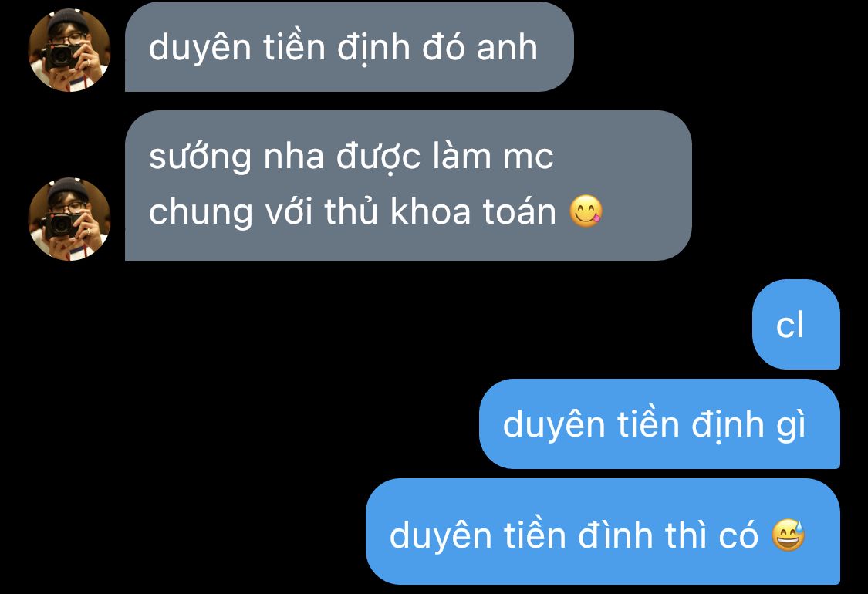Screen dimensions: 868x594
Task: Tap the sweat-smile emoji after 'có'
Action: 789,535
